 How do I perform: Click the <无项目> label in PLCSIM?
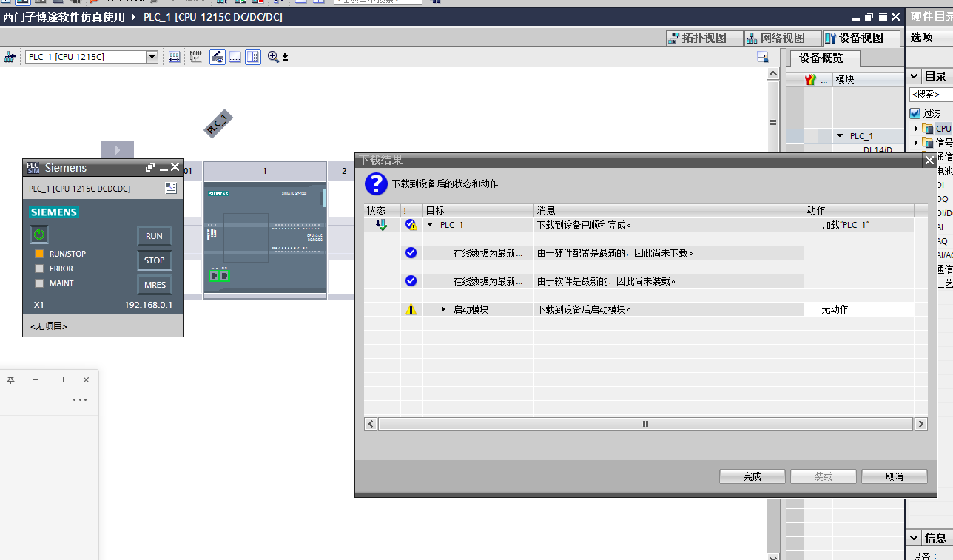point(49,325)
